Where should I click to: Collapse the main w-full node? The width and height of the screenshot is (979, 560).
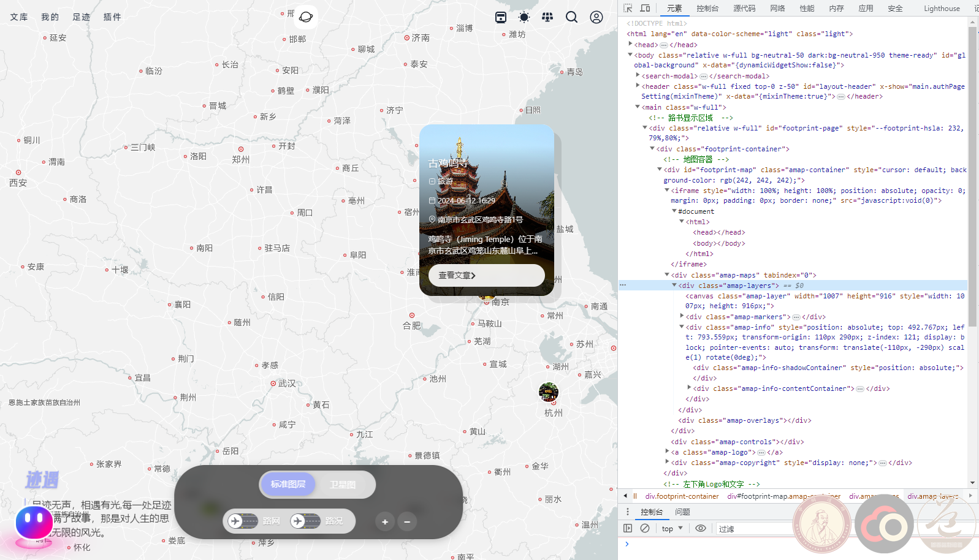tap(638, 107)
